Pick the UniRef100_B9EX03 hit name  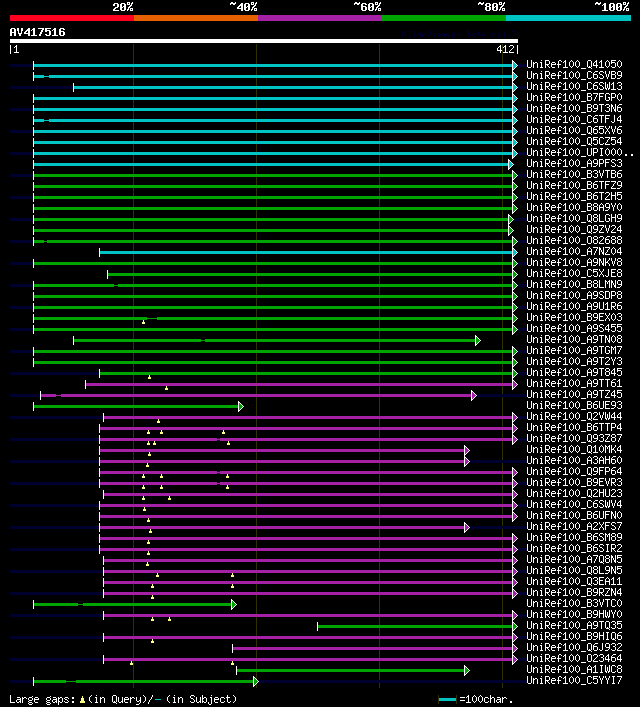tap(574, 317)
